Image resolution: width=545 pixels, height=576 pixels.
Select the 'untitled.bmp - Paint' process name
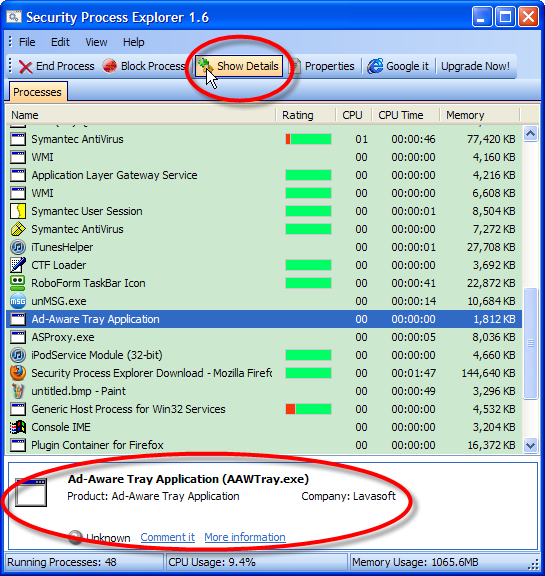(79, 391)
